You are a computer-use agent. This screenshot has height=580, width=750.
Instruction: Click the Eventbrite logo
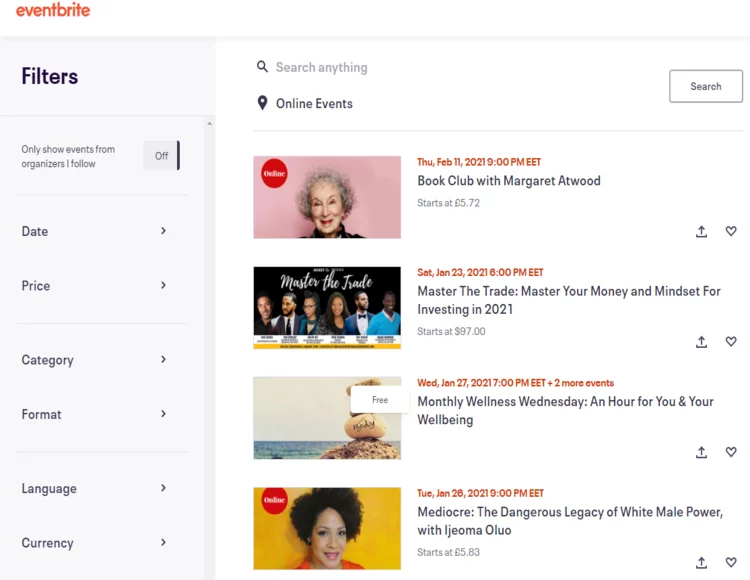53,10
